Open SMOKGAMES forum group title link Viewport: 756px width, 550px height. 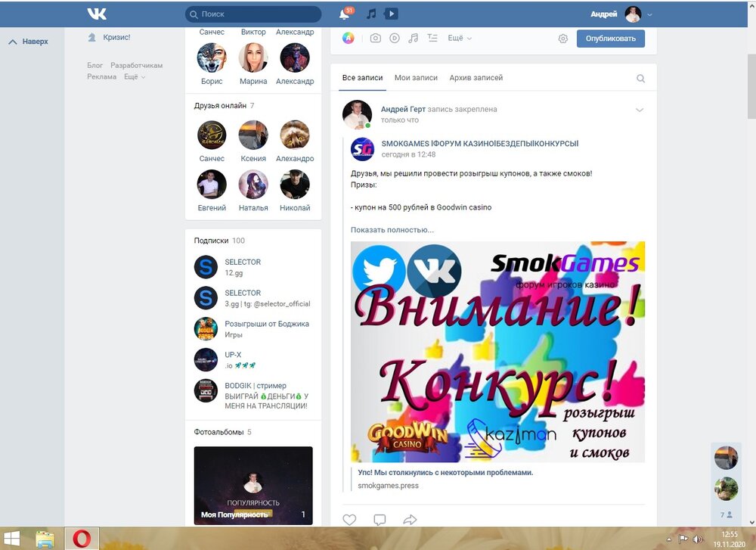[x=480, y=143]
